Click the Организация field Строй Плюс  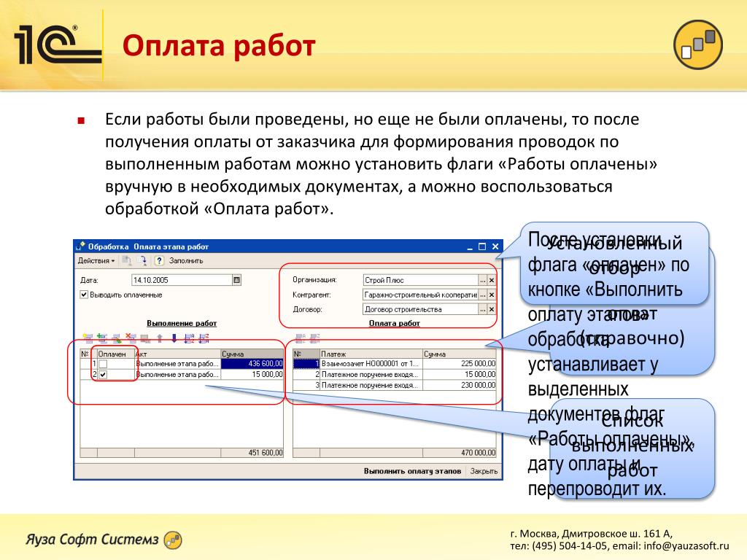[x=421, y=281]
